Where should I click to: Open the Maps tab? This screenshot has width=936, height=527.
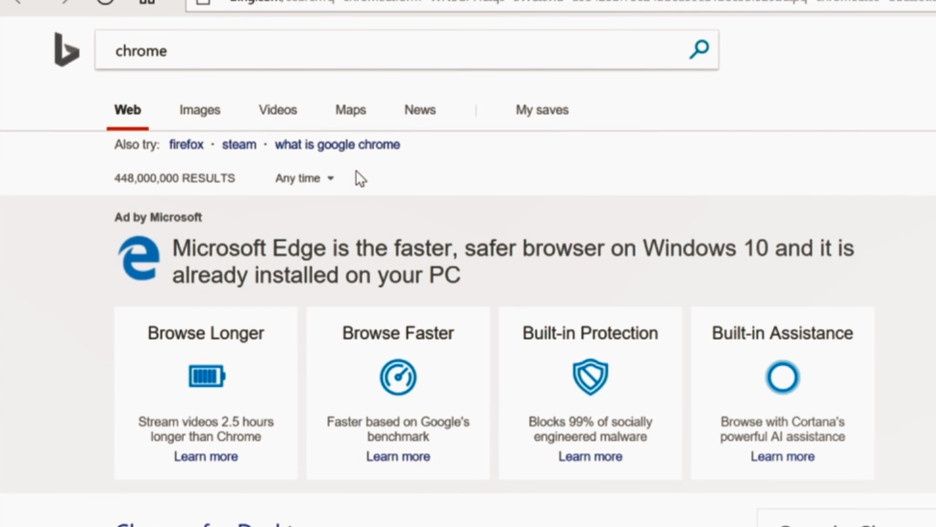tap(350, 110)
